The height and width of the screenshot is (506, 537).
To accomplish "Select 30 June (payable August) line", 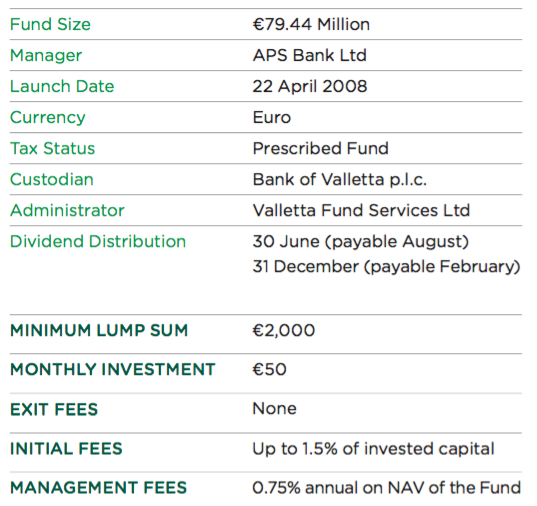I will point(361,242).
